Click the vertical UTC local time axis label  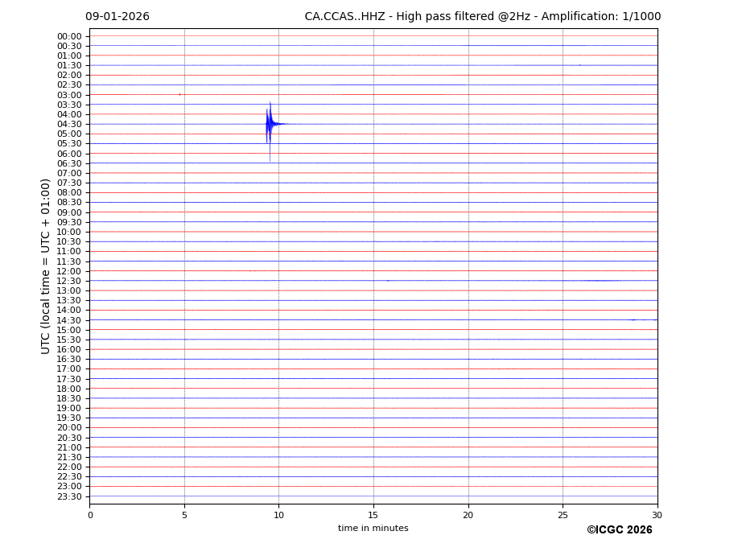point(47,266)
